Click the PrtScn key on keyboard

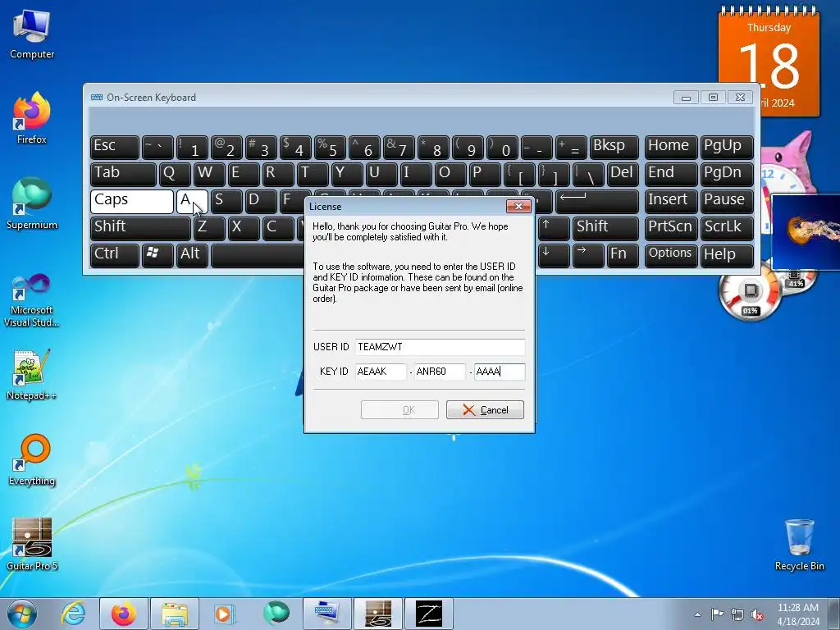point(671,228)
